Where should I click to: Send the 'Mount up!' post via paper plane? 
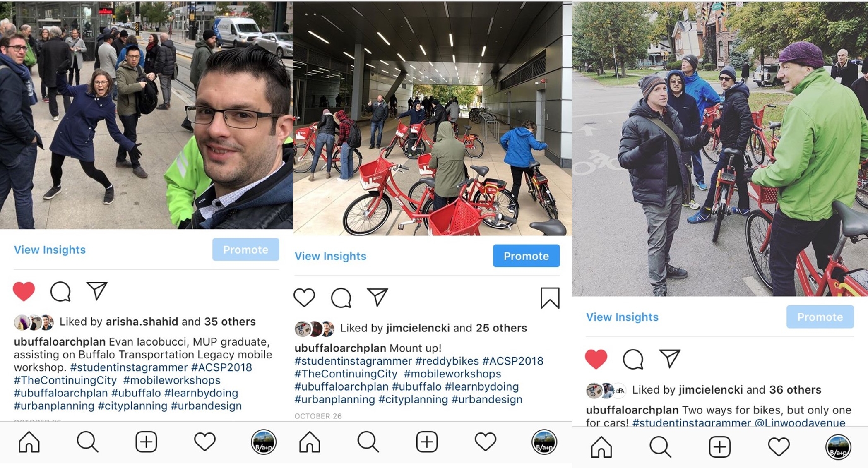pyautogui.click(x=377, y=297)
